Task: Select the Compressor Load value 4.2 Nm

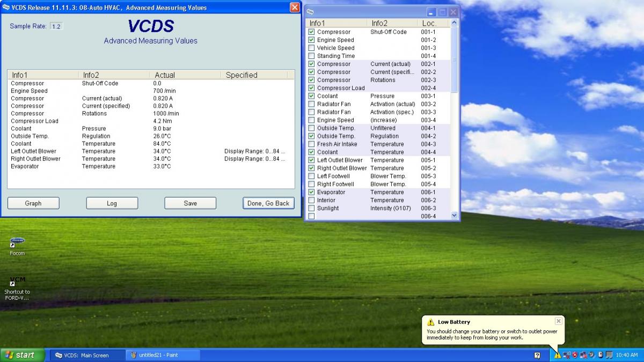Action: [162, 121]
